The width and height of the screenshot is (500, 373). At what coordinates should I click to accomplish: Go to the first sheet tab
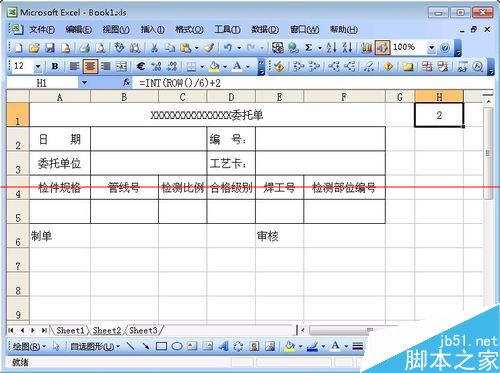point(11,330)
